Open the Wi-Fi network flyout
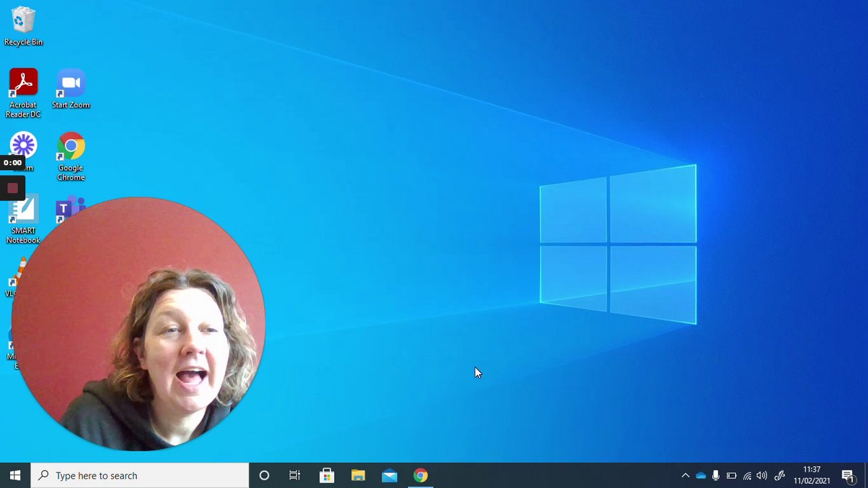Image resolution: width=868 pixels, height=488 pixels. point(747,475)
